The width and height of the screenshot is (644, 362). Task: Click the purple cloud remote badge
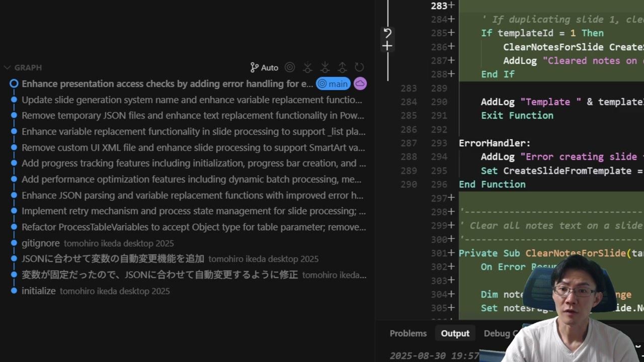[360, 84]
